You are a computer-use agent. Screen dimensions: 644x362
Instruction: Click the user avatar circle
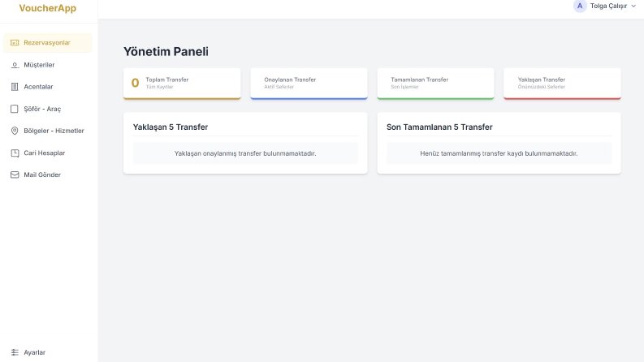click(580, 6)
